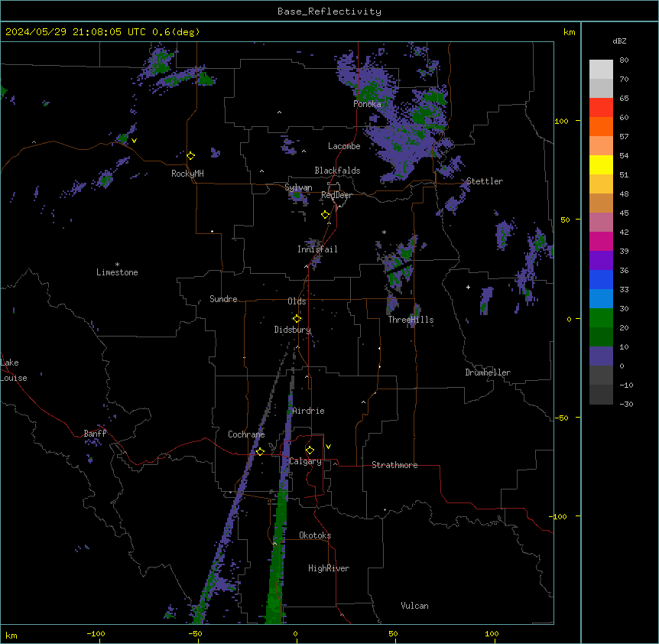
Task: Select the Didsbury label
Action: [293, 330]
